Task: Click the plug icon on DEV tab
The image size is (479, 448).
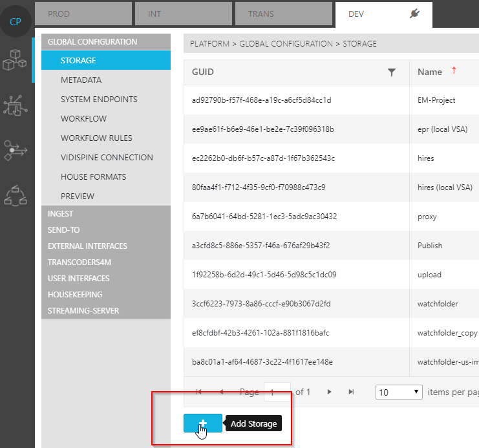Action: [x=414, y=14]
